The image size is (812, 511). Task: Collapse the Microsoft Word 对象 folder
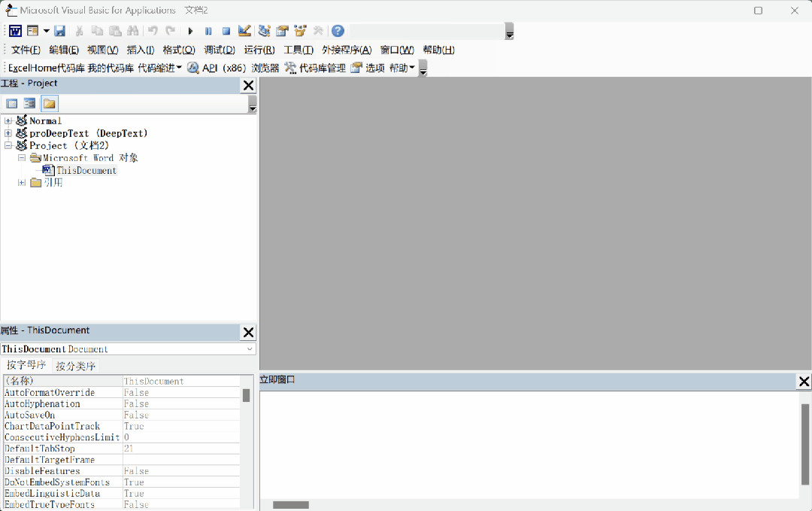(22, 158)
